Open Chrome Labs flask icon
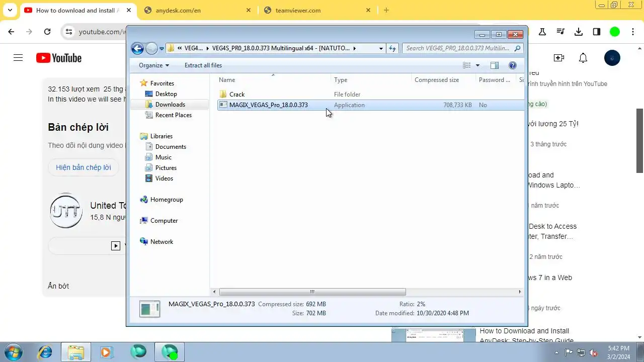 (x=542, y=32)
